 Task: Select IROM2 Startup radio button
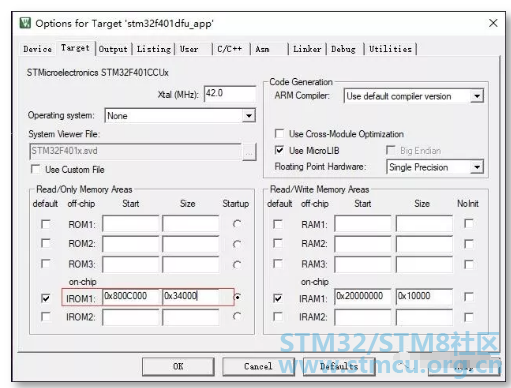tap(237, 316)
